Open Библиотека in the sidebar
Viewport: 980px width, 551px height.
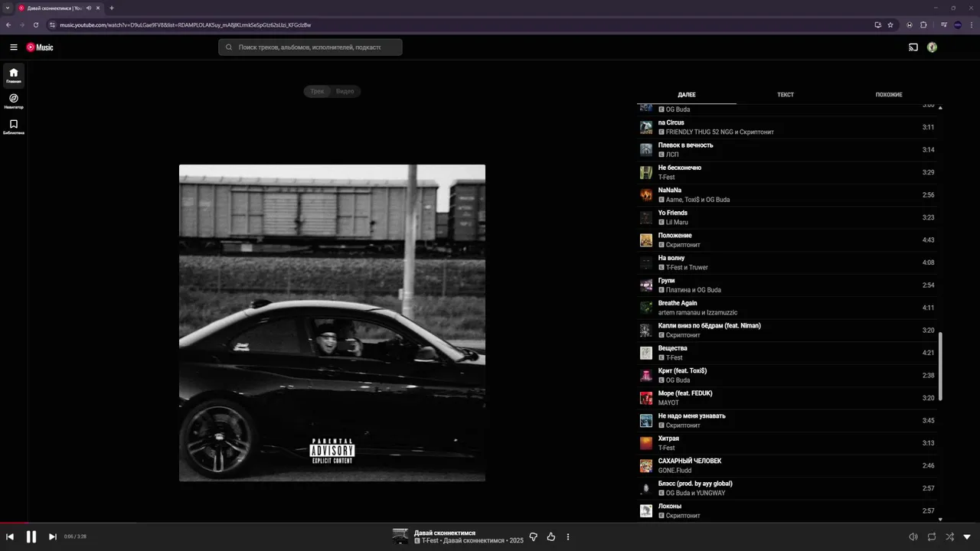(14, 126)
